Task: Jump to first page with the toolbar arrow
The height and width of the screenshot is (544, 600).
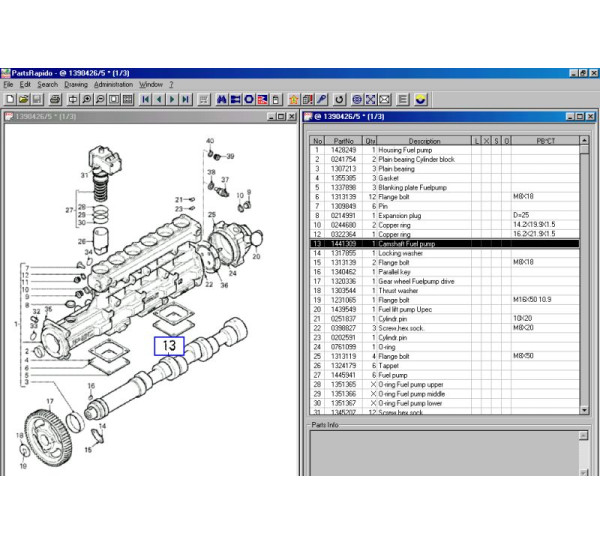Action: [x=146, y=100]
